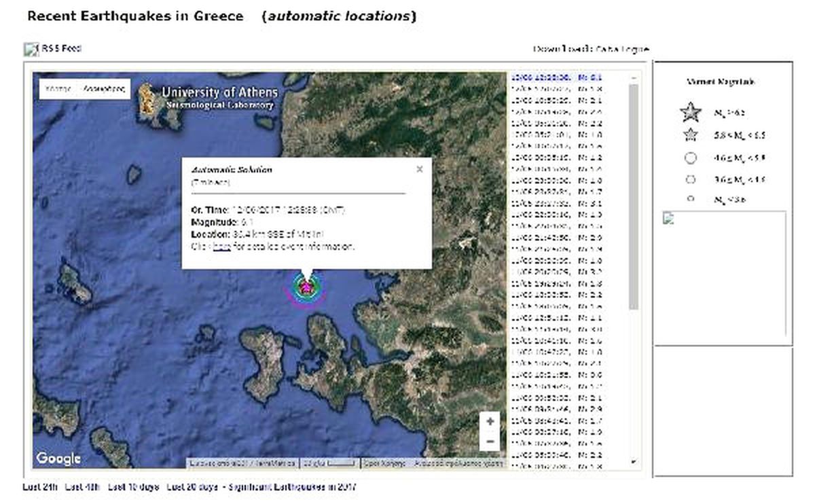Viewport: 815px width, 504px height.
Task: Show earthquakes from the Last 10 days
Action: [x=133, y=487]
